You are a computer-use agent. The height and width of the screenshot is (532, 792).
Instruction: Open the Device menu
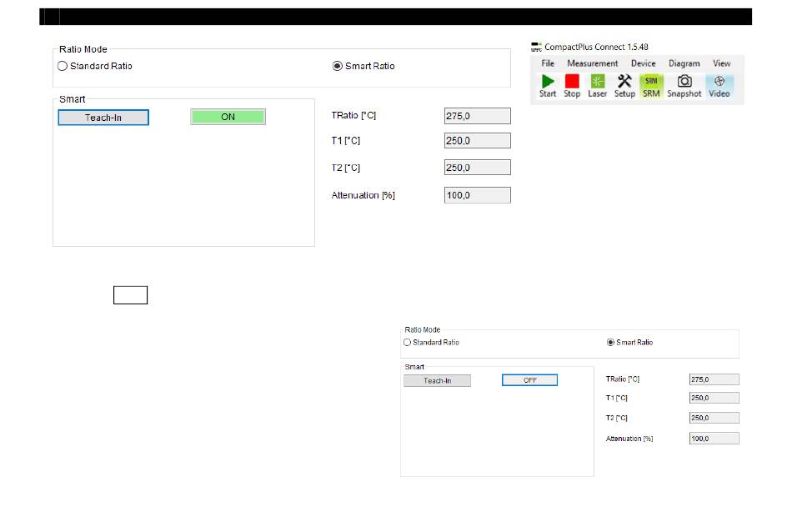click(643, 63)
